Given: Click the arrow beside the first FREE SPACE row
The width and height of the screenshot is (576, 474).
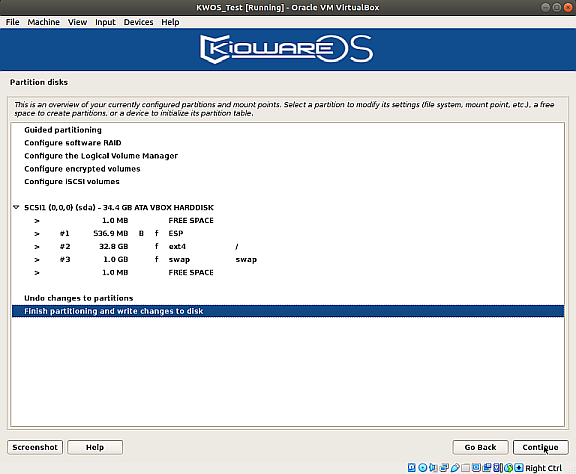Looking at the screenshot, I should [37, 220].
